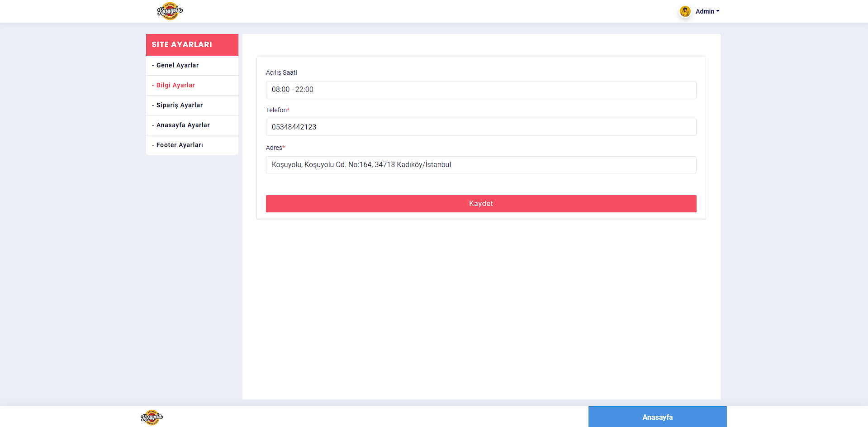The width and height of the screenshot is (868, 427).
Task: Click the Admin username text
Action: pos(704,11)
